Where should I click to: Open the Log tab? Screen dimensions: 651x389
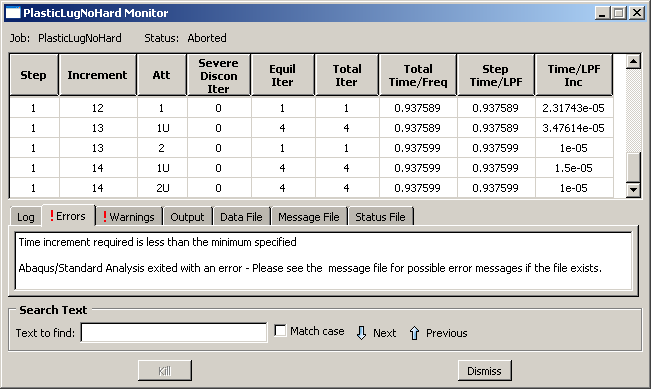[26, 217]
